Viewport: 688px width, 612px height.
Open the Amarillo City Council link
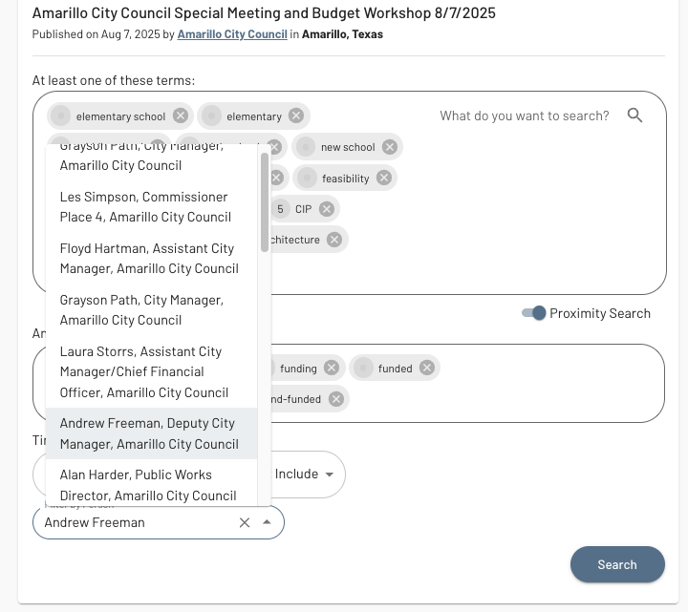pyautogui.click(x=232, y=34)
